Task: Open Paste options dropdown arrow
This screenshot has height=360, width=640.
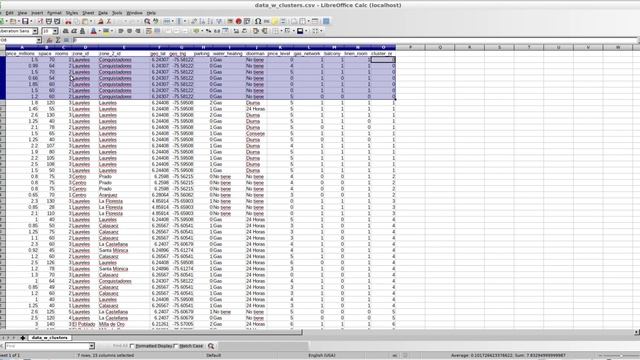Action: (91, 21)
